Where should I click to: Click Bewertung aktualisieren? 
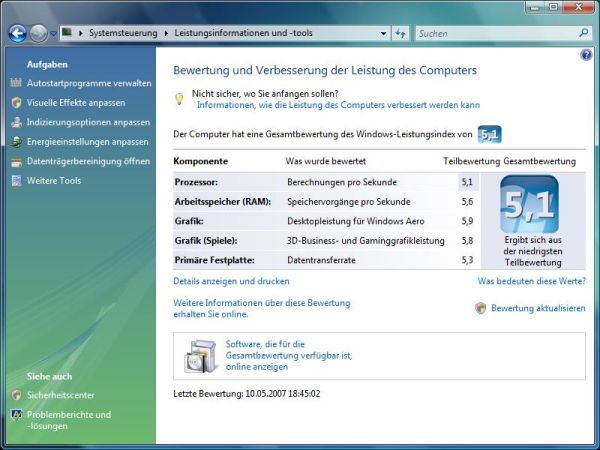[538, 308]
